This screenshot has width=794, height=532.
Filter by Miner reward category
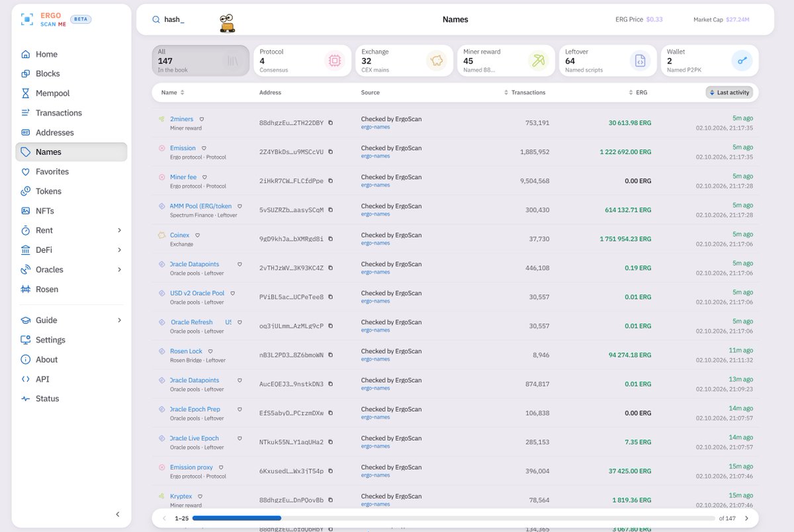(506, 60)
